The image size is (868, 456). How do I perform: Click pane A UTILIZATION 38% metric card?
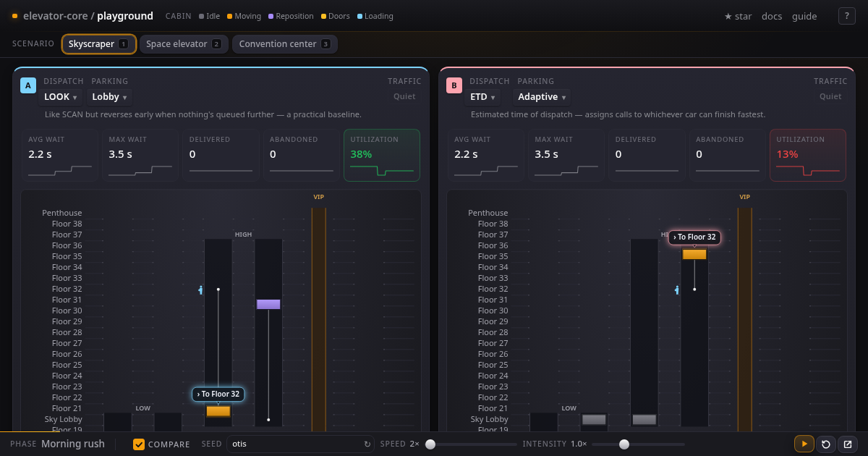pos(382,155)
